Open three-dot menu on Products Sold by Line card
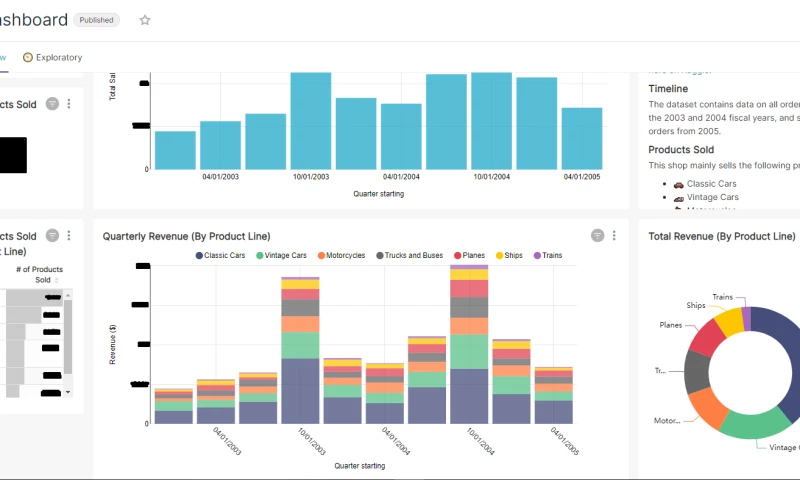This screenshot has height=480, width=800. [x=69, y=236]
